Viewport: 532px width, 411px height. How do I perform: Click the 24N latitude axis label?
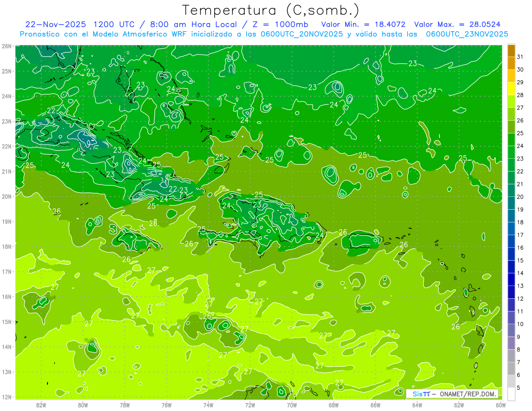(6, 96)
